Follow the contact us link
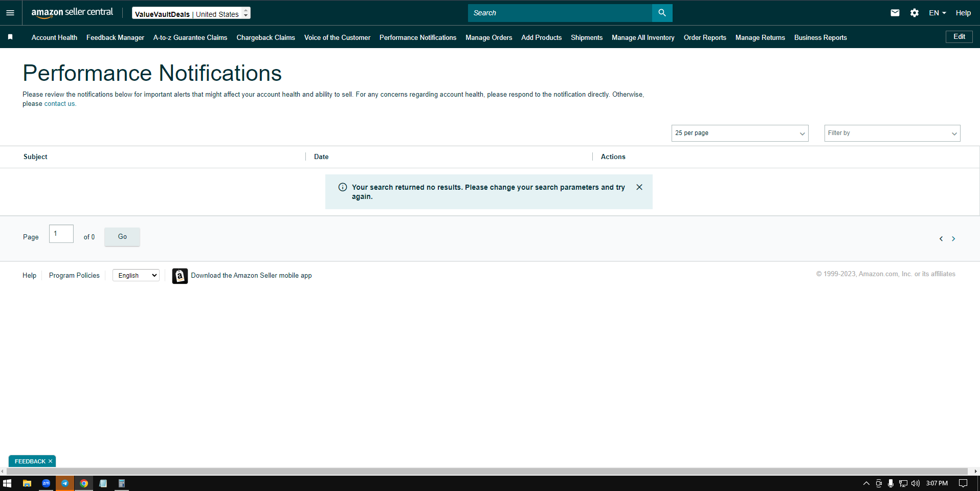 [x=60, y=104]
